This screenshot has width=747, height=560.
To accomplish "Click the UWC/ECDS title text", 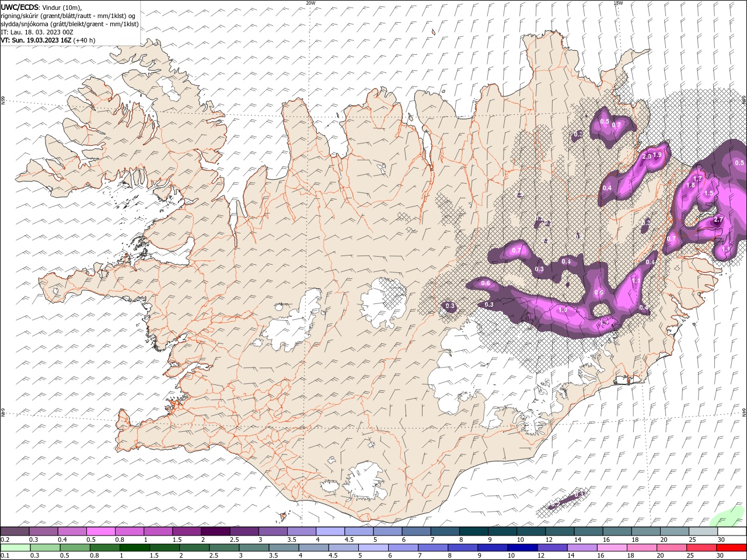I will 20,7.
